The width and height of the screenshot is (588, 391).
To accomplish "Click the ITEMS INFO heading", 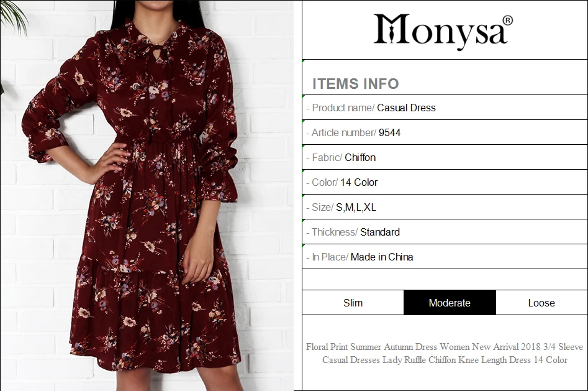I will point(356,84).
